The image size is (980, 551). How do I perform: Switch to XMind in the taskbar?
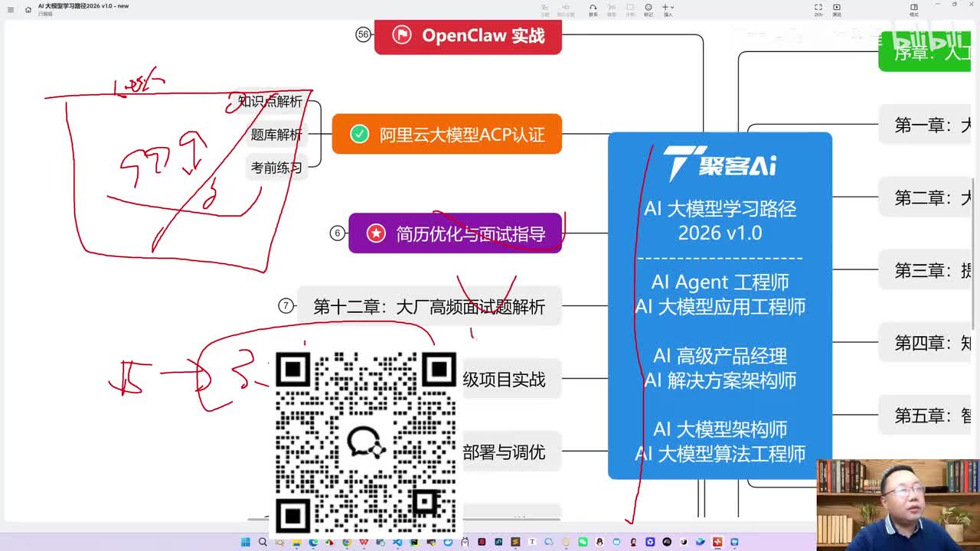717,542
